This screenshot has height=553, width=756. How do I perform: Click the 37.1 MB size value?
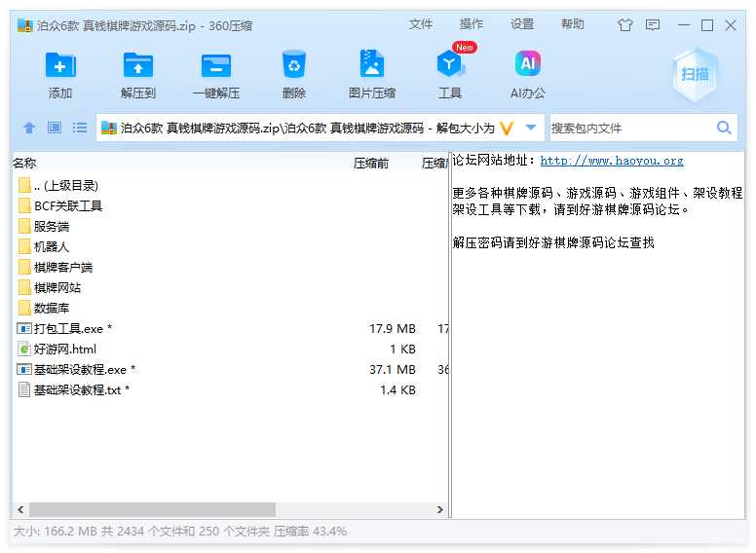393,369
